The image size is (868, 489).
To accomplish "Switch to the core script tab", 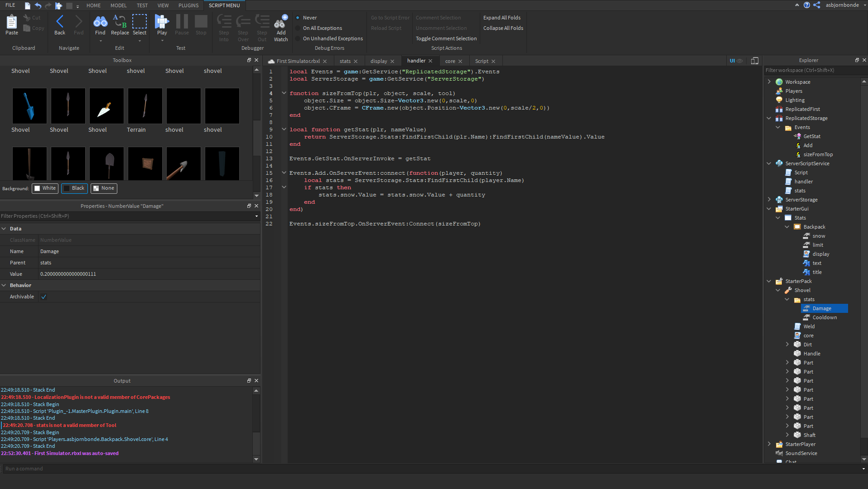I will [x=450, y=61].
